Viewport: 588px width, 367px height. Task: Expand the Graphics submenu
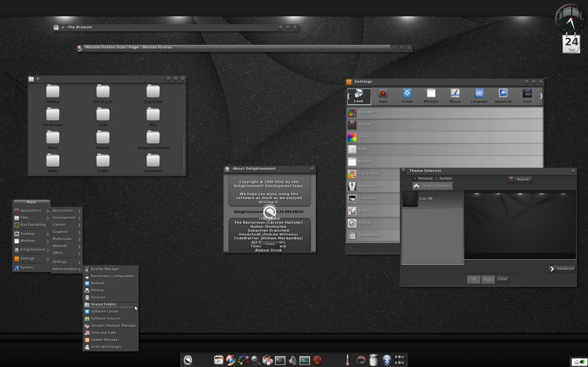66,232
